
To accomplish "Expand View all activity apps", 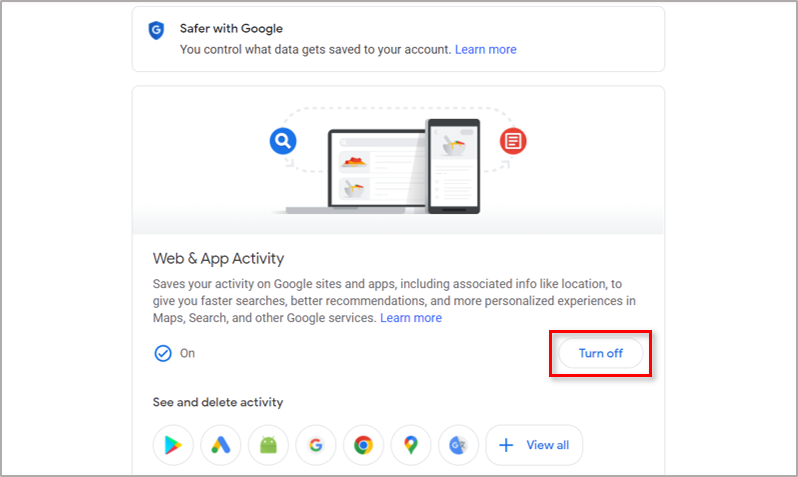I will point(534,445).
